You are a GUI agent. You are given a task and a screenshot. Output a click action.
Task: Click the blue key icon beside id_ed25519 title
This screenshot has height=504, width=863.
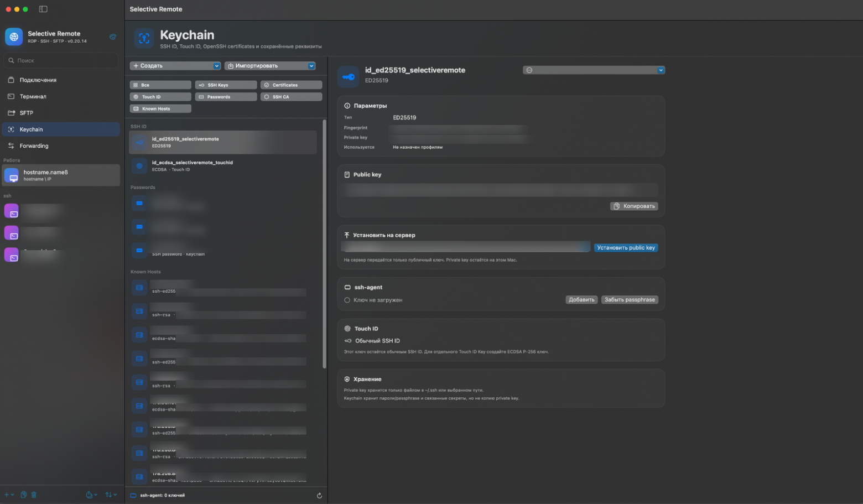click(349, 77)
